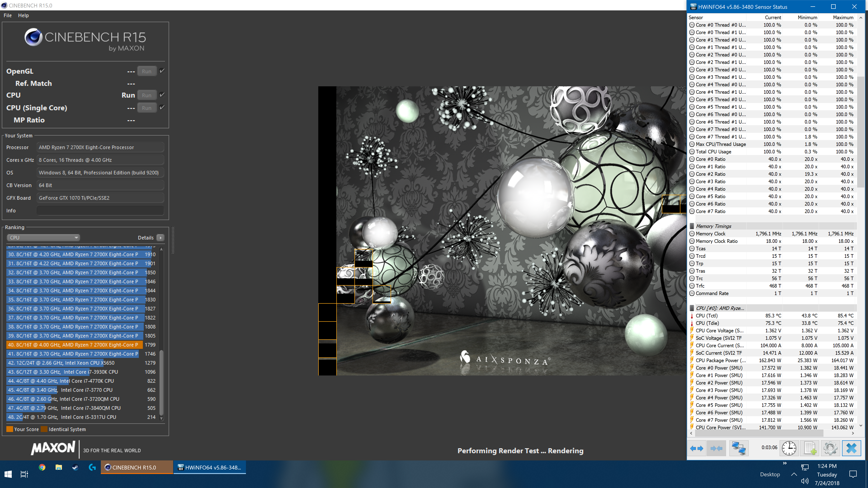Open Cinebench Help menu
Screen dimensions: 868x488
(23, 15)
